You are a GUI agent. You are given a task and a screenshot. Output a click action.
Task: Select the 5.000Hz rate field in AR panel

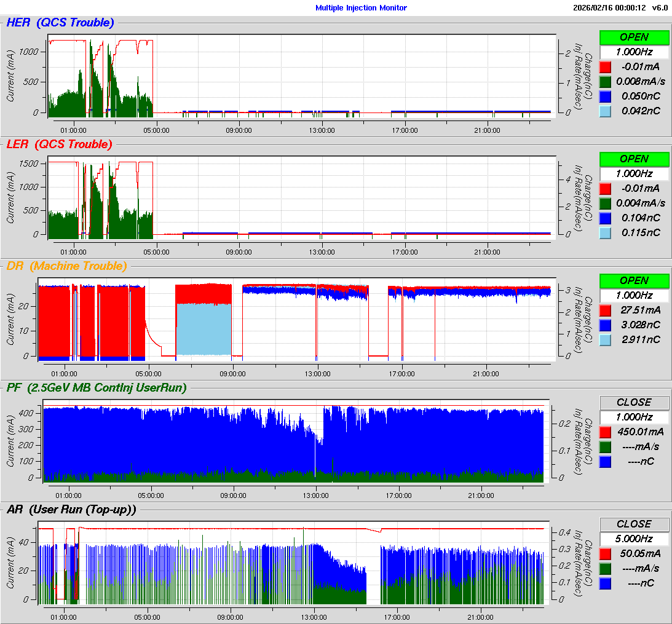[634, 539]
